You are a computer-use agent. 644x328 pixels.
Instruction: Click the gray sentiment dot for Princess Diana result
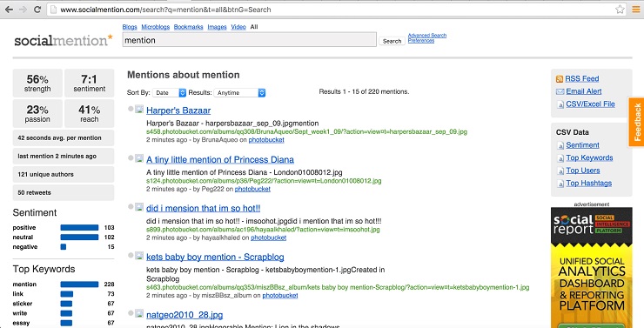click(131, 157)
